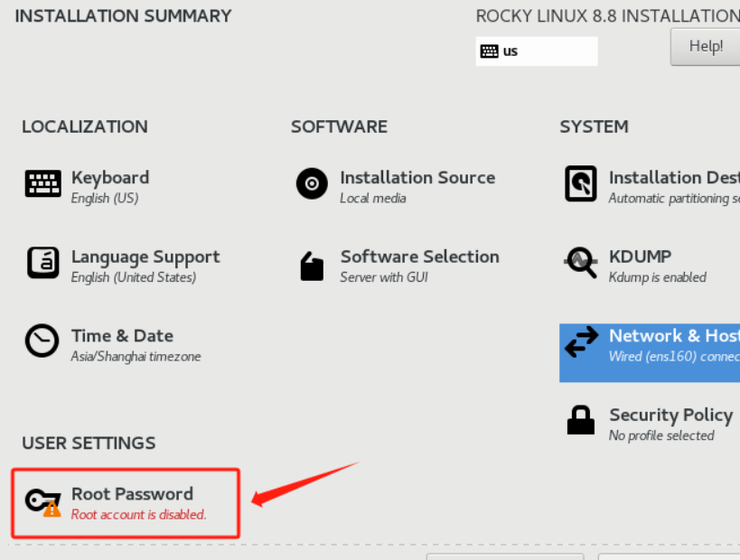Open Time & Date settings label
Image resolution: width=740 pixels, height=560 pixels.
pos(122,336)
